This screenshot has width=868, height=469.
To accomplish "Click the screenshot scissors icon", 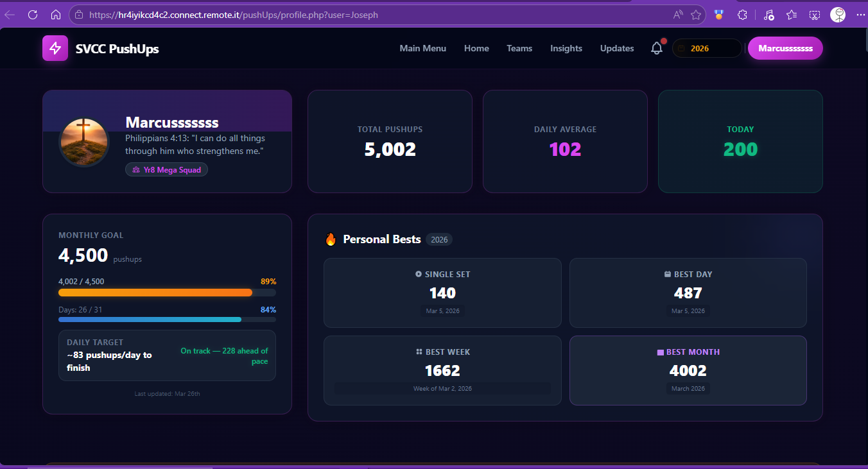I will (x=814, y=15).
